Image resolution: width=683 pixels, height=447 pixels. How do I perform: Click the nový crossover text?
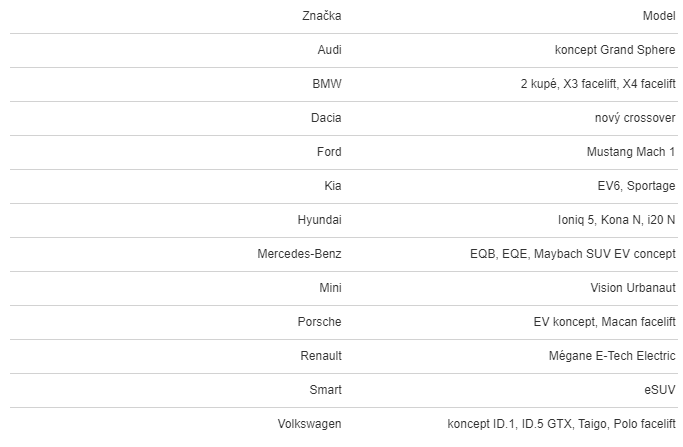click(635, 118)
